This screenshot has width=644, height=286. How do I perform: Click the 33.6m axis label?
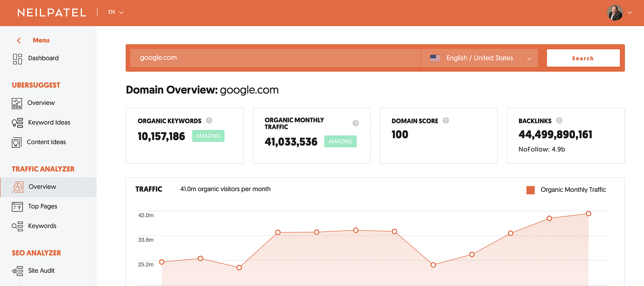tap(145, 240)
